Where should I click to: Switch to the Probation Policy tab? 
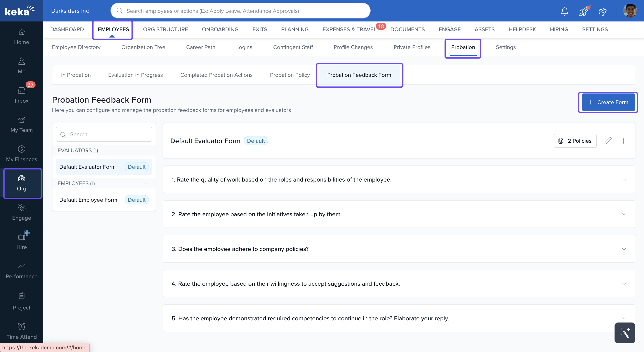(290, 75)
